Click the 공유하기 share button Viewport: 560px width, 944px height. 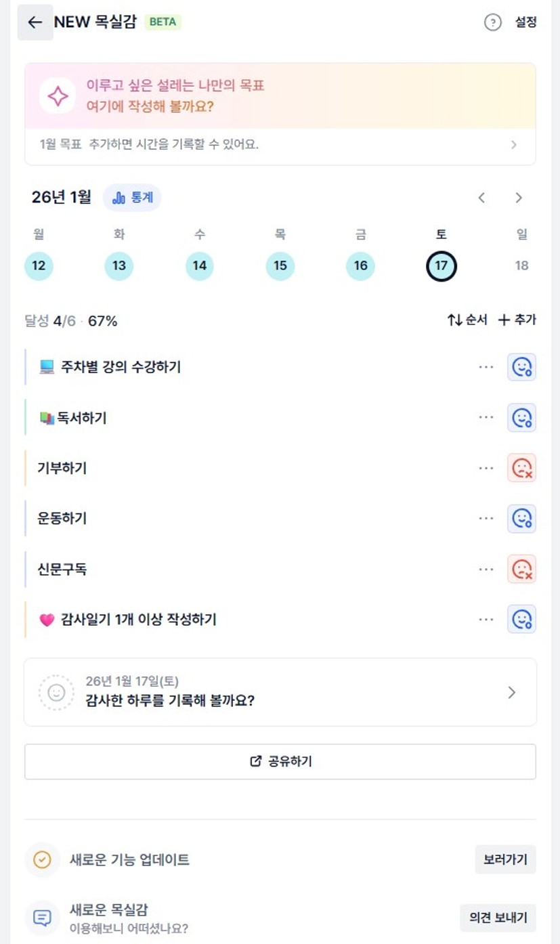(x=280, y=761)
